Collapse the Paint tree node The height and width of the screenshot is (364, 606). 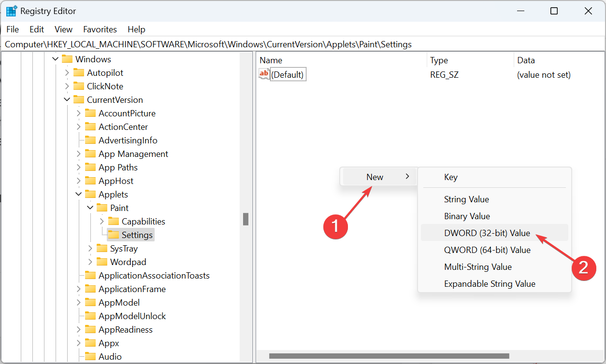(x=90, y=208)
